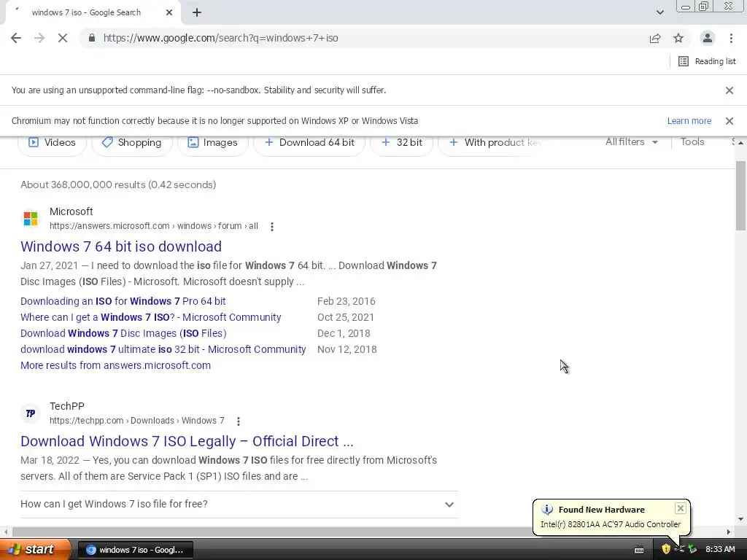Click the security shield tray icon
The height and width of the screenshot is (560, 747).
(666, 550)
